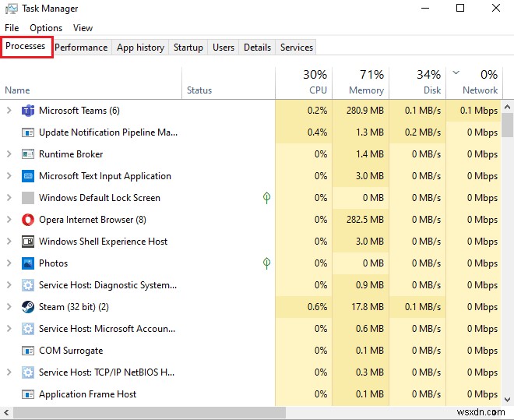The image size is (514, 420).
Task: Click the suspended leaf icon for Lock Screen
Action: (x=267, y=197)
